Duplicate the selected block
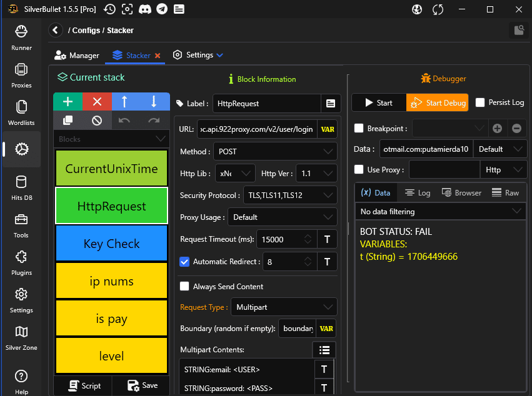 click(x=68, y=120)
